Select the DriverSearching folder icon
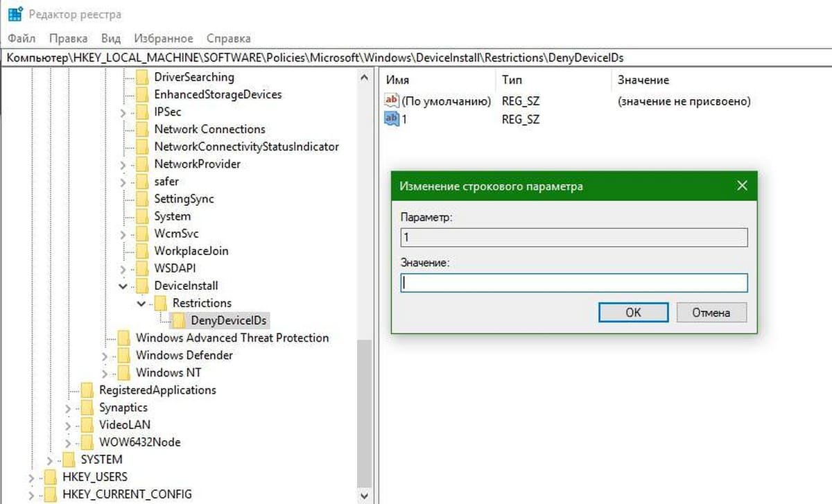The image size is (832, 504). [142, 77]
